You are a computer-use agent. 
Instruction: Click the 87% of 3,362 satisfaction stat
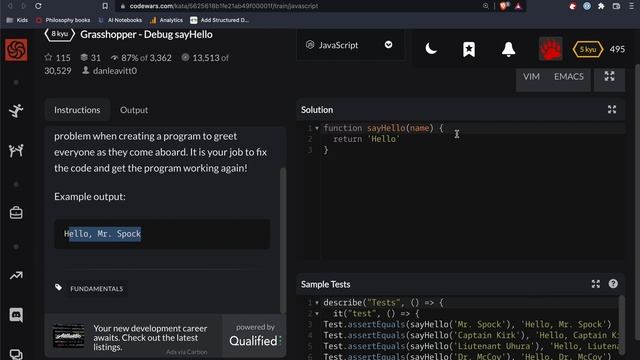pyautogui.click(x=141, y=58)
